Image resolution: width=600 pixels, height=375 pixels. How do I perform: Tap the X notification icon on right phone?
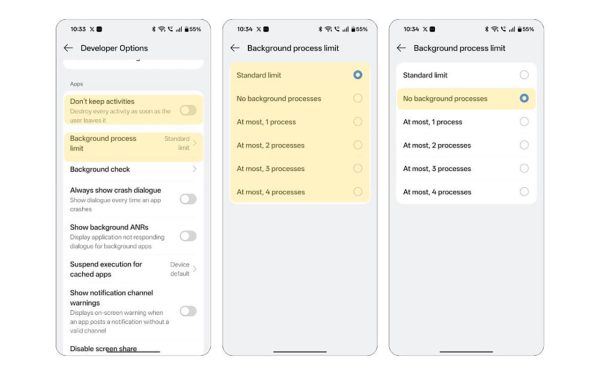tap(425, 29)
